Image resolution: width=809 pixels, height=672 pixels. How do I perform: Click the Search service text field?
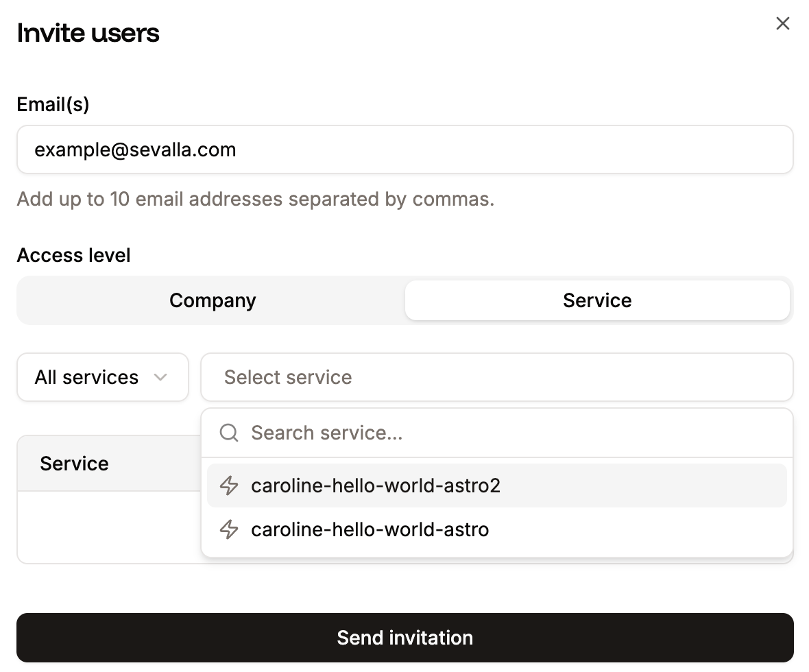[x=326, y=433]
